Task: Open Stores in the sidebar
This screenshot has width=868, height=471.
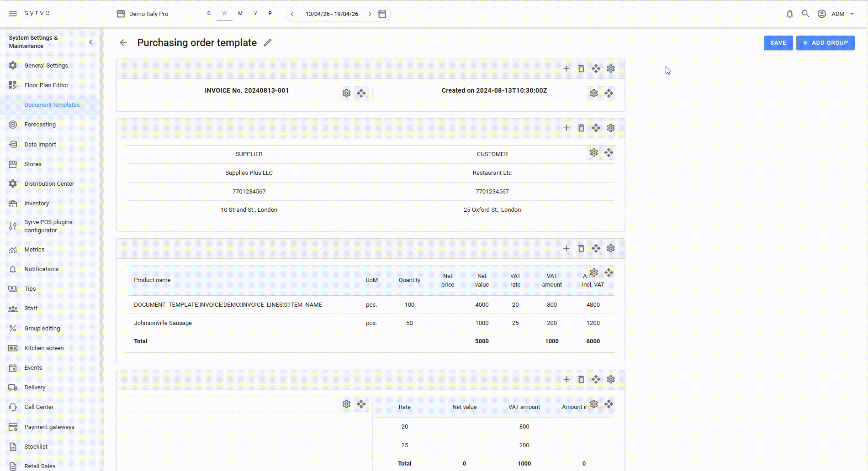Action: (x=49, y=164)
